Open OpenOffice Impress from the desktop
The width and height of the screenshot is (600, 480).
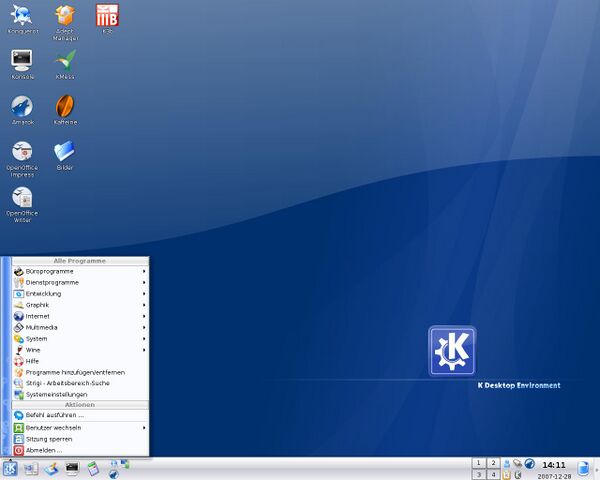coord(22,153)
